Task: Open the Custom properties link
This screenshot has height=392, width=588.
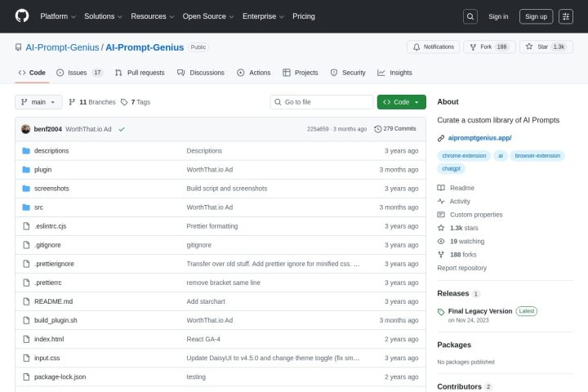Action: point(476,215)
